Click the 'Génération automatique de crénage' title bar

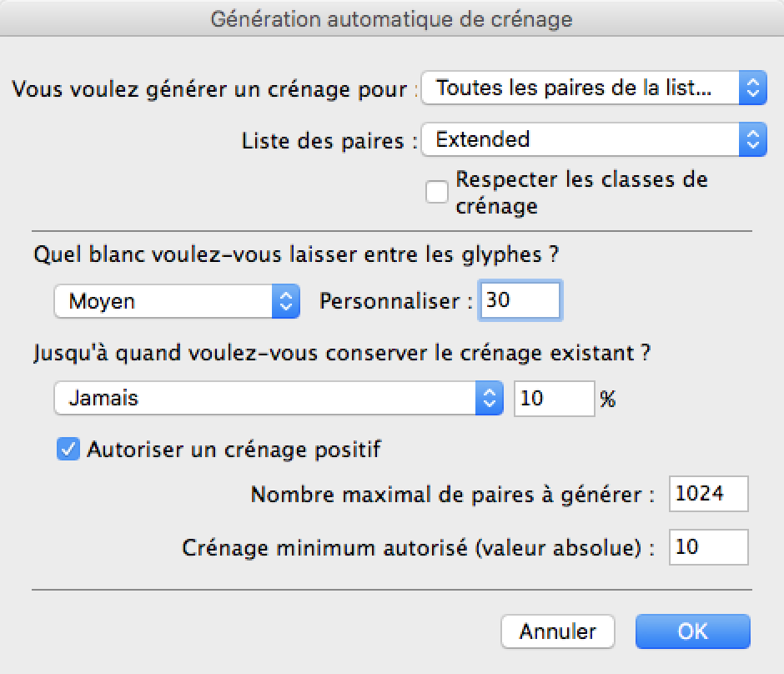click(x=391, y=18)
